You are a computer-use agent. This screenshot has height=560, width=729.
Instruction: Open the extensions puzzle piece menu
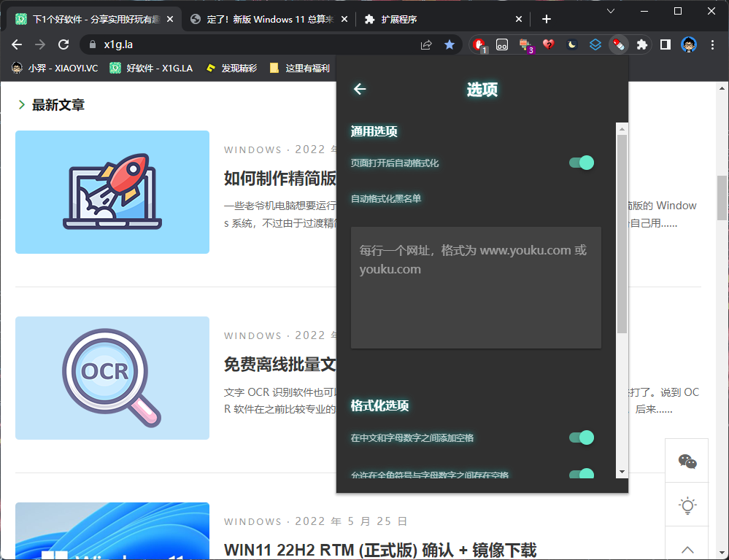641,44
